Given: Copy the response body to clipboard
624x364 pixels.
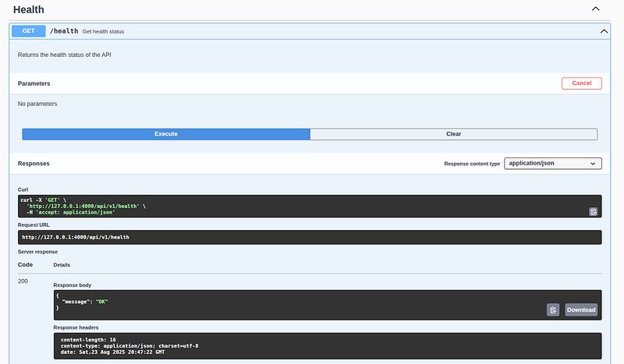Looking at the screenshot, I should pyautogui.click(x=553, y=310).
